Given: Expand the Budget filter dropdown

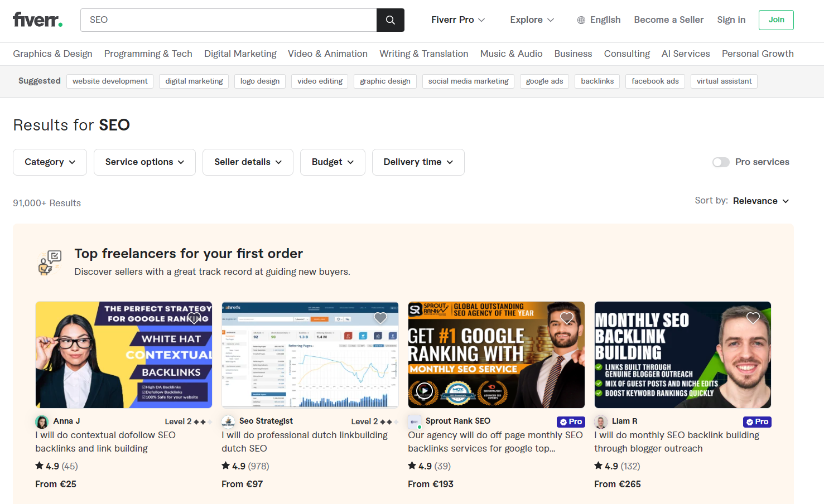Looking at the screenshot, I should point(333,162).
